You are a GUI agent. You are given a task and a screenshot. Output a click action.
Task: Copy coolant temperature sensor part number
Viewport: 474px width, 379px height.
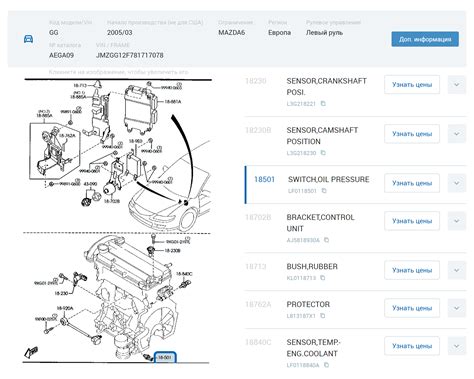(326, 365)
